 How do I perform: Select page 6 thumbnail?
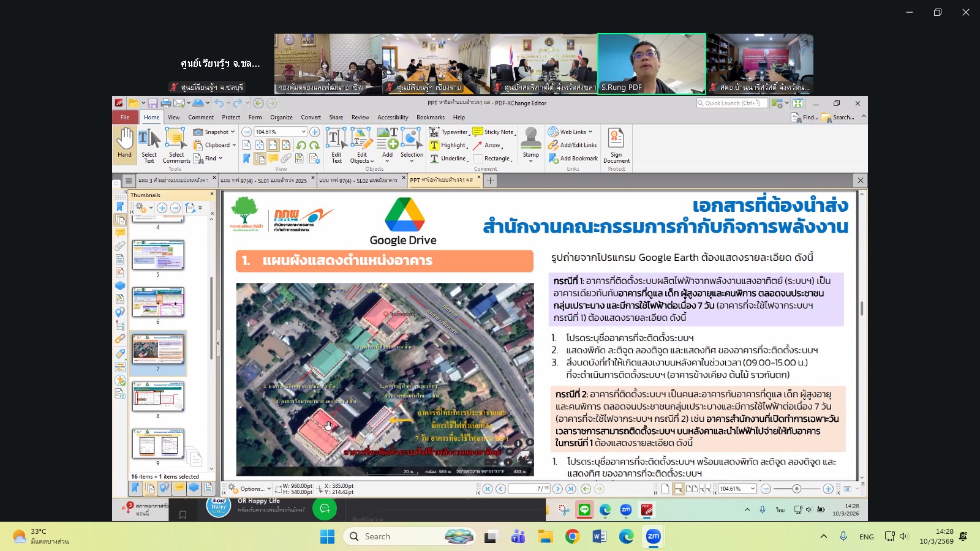(x=158, y=302)
